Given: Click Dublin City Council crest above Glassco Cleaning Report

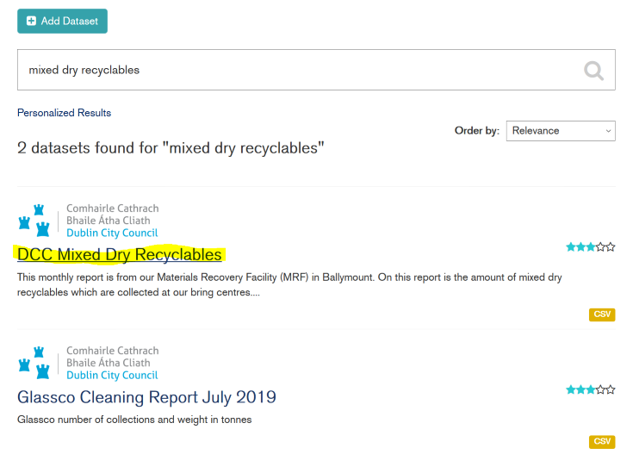Looking at the screenshot, I should (35, 363).
